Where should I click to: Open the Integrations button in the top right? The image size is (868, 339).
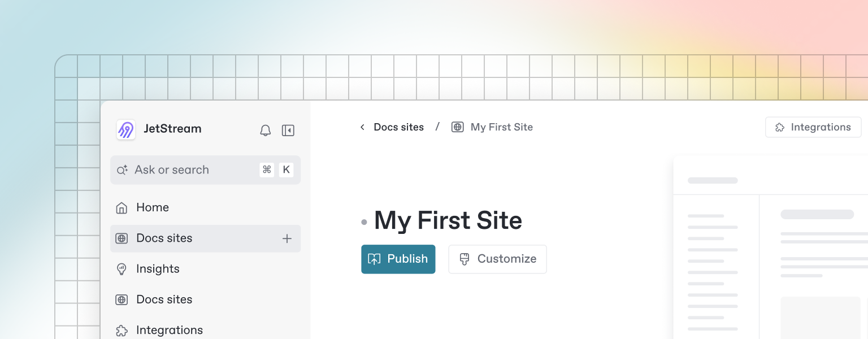pyautogui.click(x=813, y=127)
